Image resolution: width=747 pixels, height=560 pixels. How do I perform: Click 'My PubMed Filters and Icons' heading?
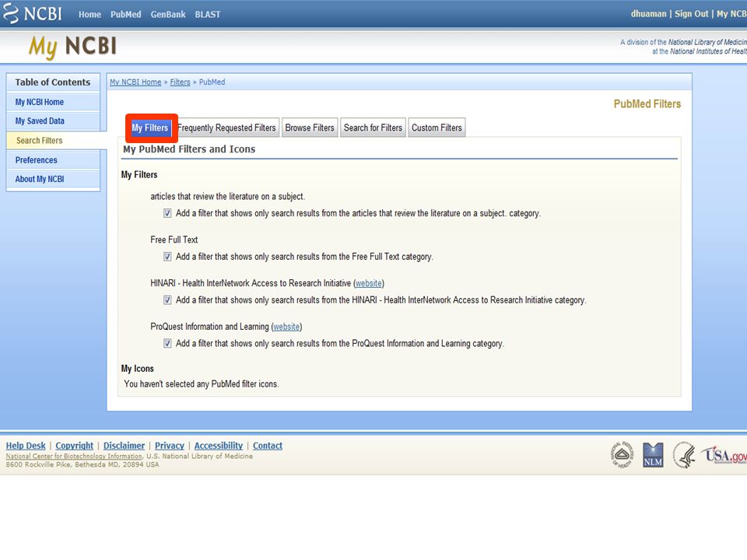[189, 149]
